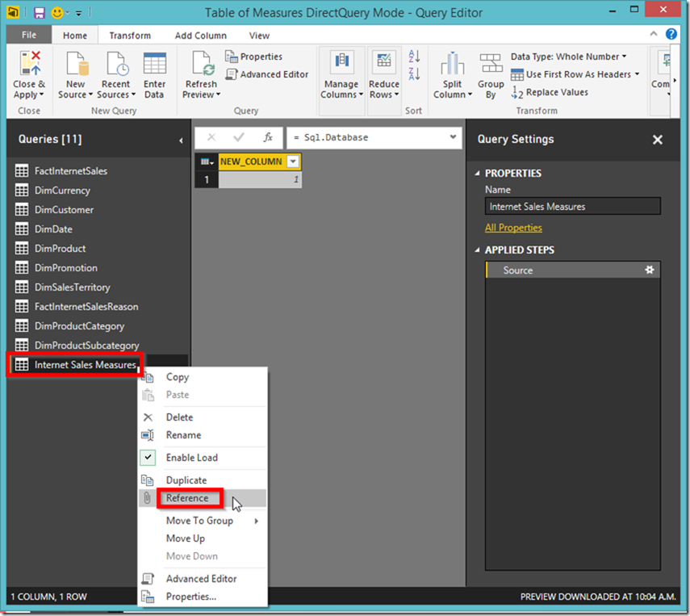Open Data Type: Whole Number dropdown

[x=569, y=57]
